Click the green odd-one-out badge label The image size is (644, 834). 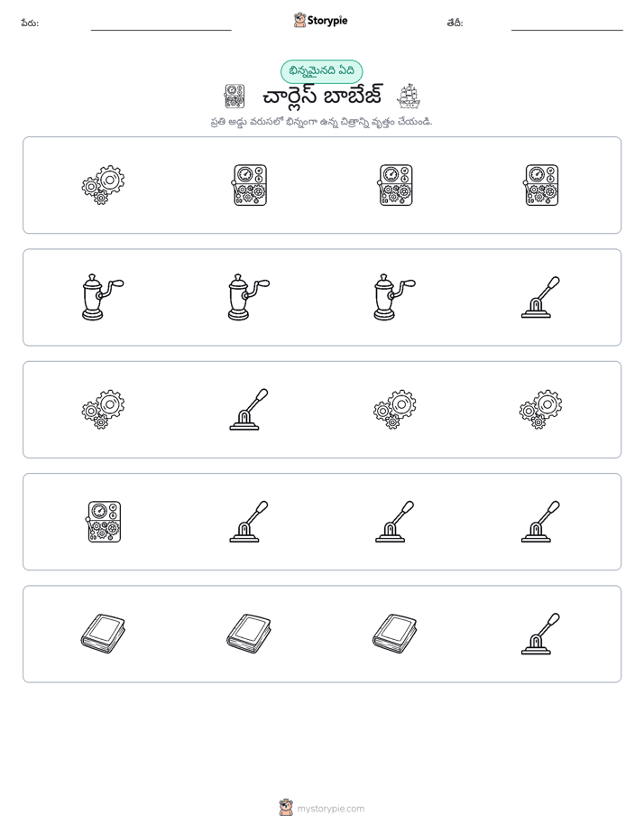tap(321, 71)
